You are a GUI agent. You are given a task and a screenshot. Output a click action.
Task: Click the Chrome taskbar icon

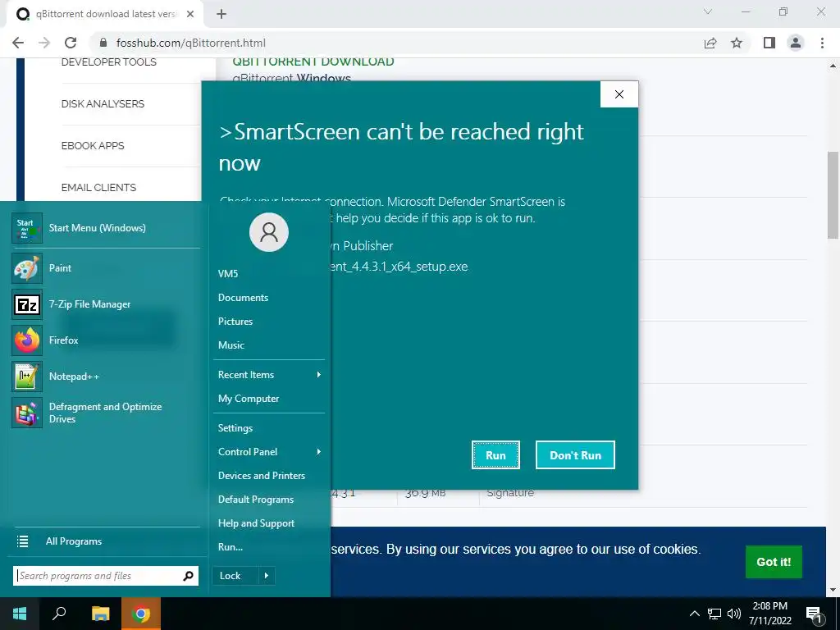coord(141,614)
